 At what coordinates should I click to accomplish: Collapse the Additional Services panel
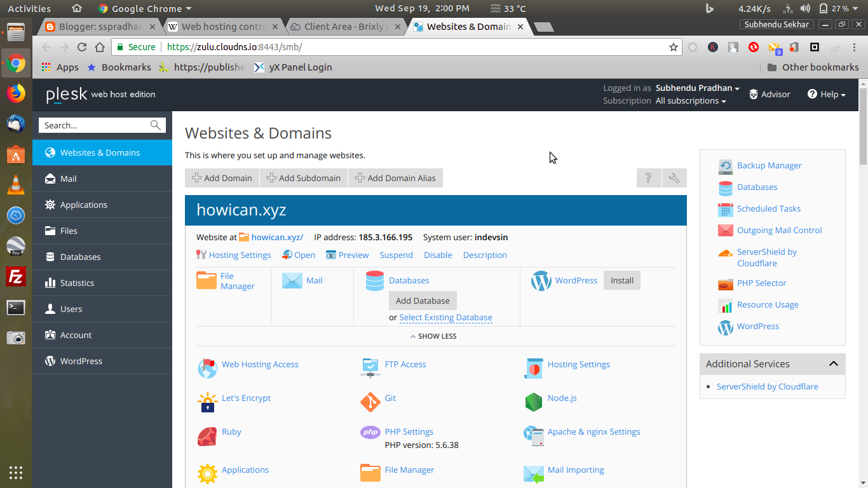[x=833, y=363]
